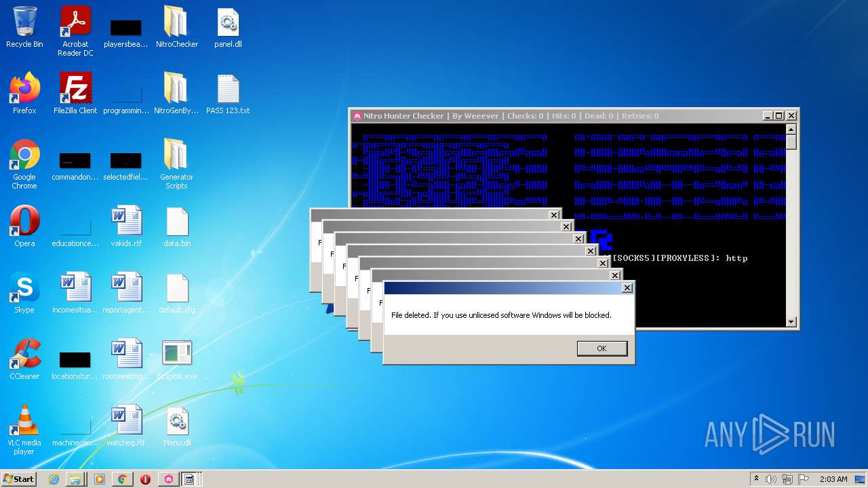Open Google Chrome desktop shortcut
The width and height of the screenshot is (868, 488).
click(24, 165)
